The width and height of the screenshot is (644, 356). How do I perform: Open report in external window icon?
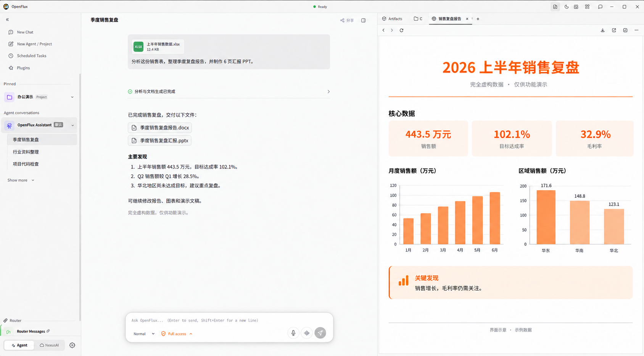[x=614, y=30]
